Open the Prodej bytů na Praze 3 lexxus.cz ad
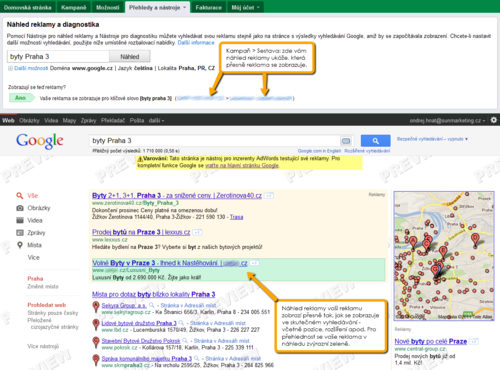The width and height of the screenshot is (500, 370). (141, 232)
